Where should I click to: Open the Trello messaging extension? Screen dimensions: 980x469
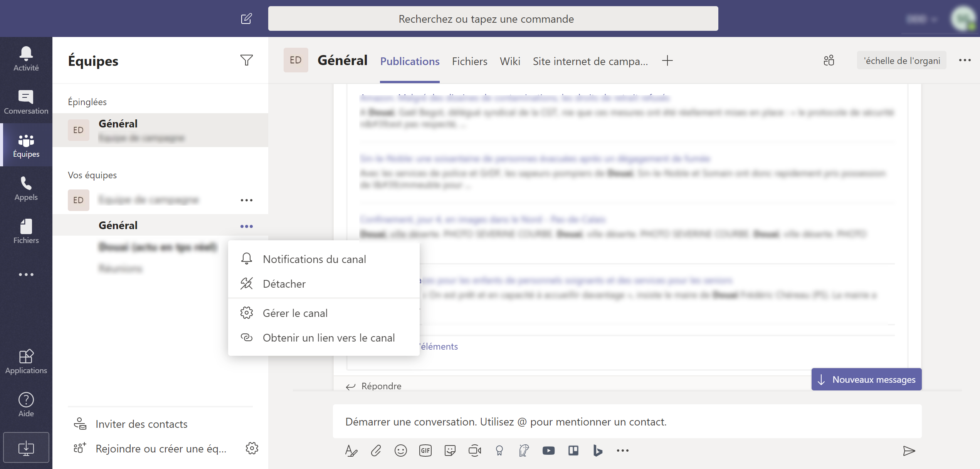[x=573, y=450]
